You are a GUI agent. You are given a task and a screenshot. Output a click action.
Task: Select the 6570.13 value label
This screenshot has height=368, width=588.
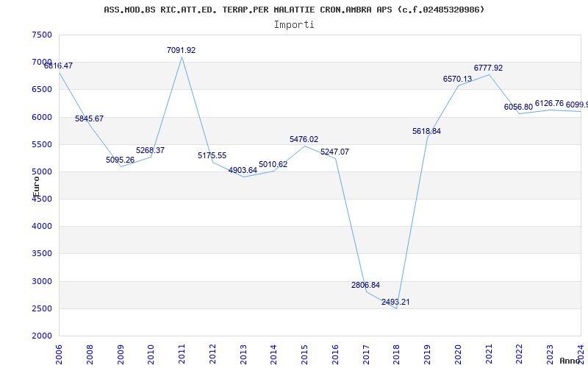[457, 79]
